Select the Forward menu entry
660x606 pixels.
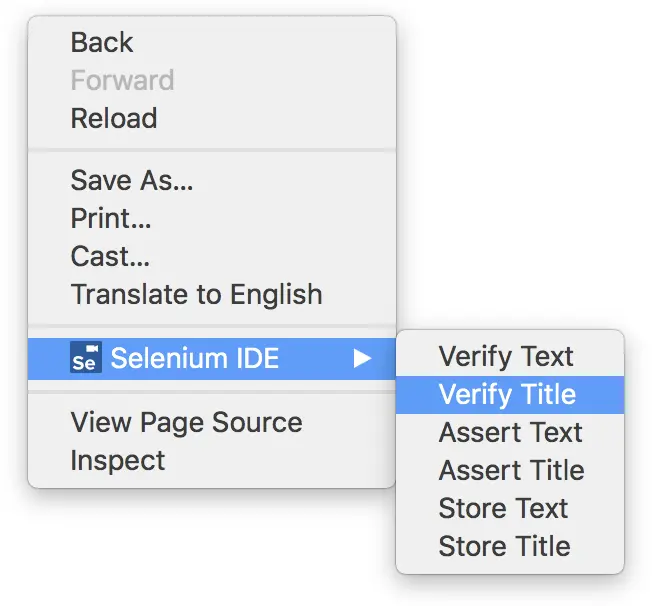point(212,80)
